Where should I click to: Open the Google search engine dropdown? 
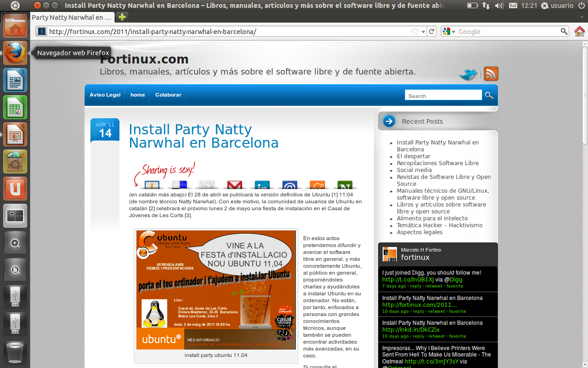click(449, 32)
